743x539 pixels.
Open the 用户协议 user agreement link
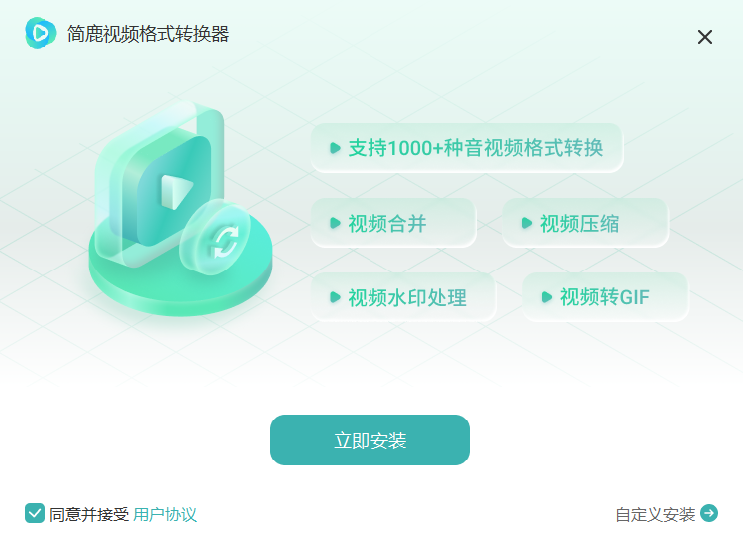point(165,514)
